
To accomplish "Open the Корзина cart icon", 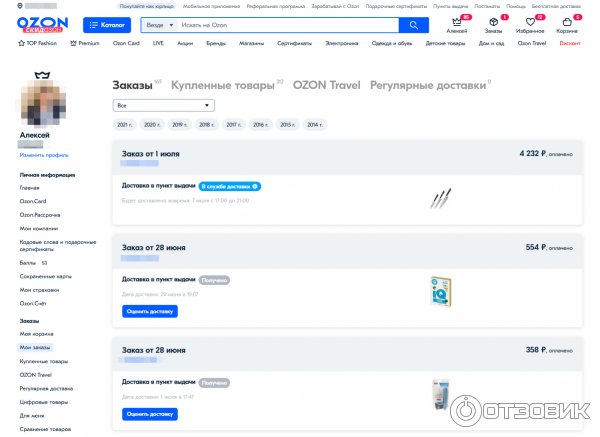I will 568,21.
